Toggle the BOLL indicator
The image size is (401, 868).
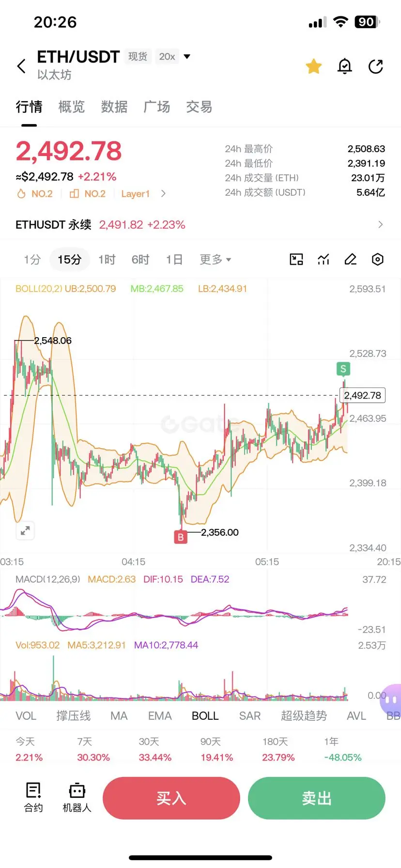tap(205, 716)
